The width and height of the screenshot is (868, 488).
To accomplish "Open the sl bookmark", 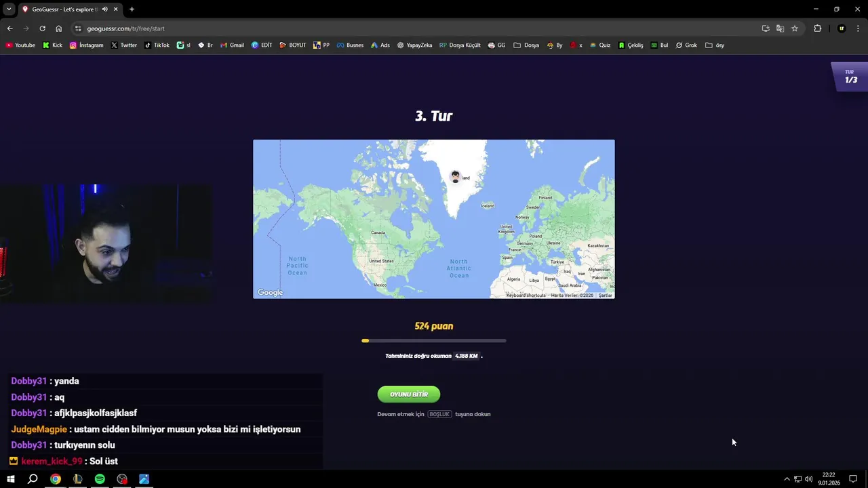I will click(x=184, y=45).
